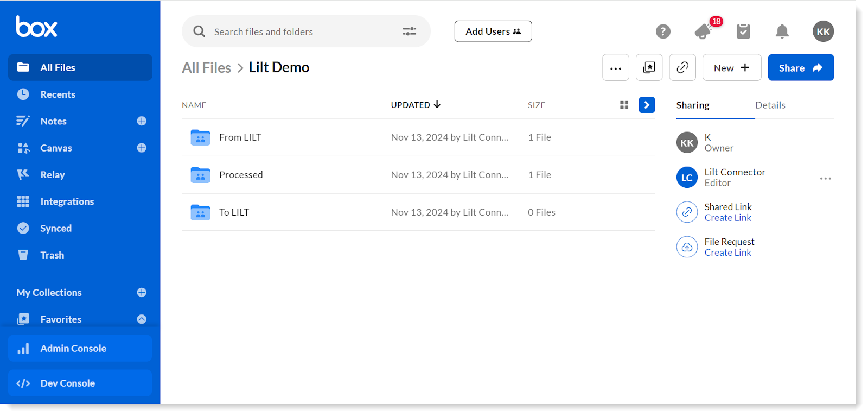This screenshot has height=416, width=868.
Task: Open KK account avatar menu
Action: click(823, 31)
